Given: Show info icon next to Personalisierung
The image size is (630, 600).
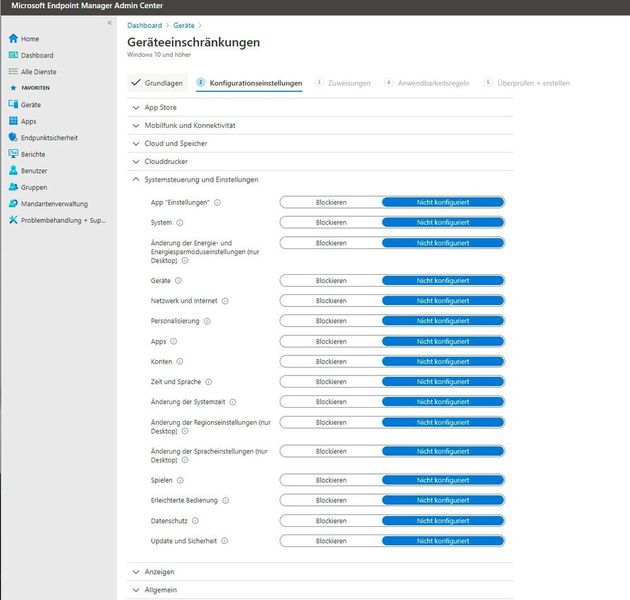Looking at the screenshot, I should tap(207, 321).
